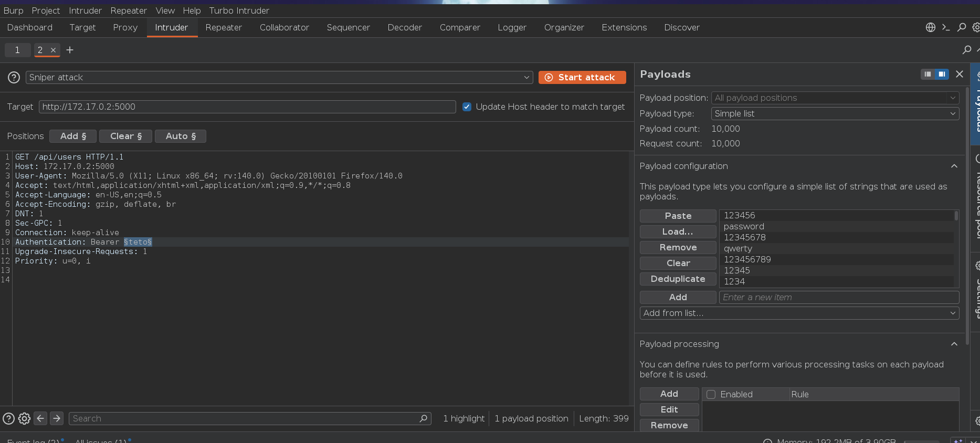The image size is (980, 443).
Task: Toggle Update Host header to match target
Action: [467, 107]
